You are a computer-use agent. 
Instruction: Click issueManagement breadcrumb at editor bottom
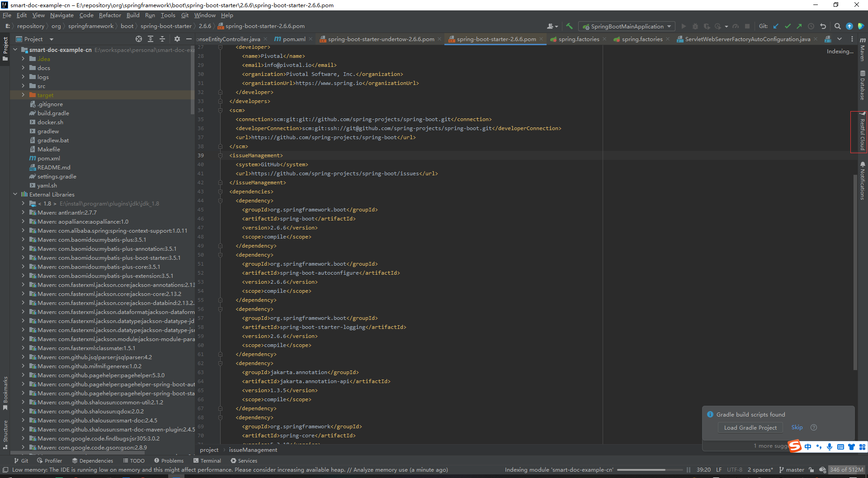[253, 450]
